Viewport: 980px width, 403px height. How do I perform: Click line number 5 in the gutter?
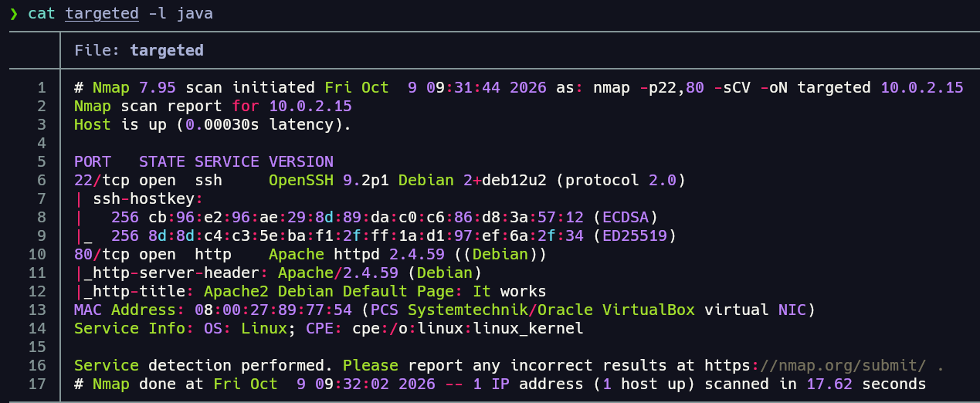click(42, 161)
